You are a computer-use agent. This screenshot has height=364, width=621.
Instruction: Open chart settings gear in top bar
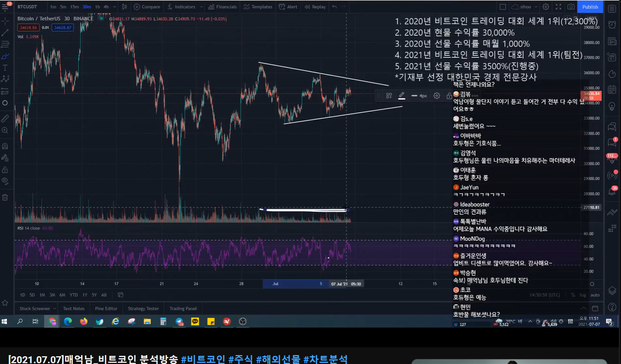point(546,7)
